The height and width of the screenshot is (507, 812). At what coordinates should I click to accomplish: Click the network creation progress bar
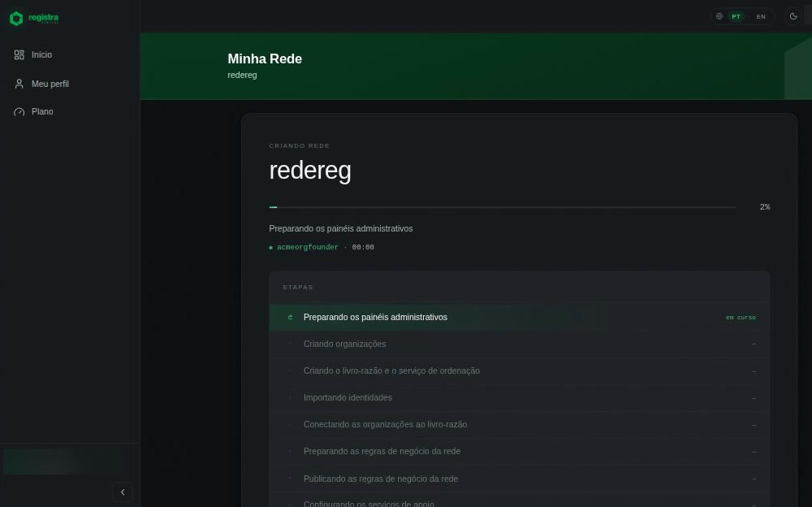503,207
